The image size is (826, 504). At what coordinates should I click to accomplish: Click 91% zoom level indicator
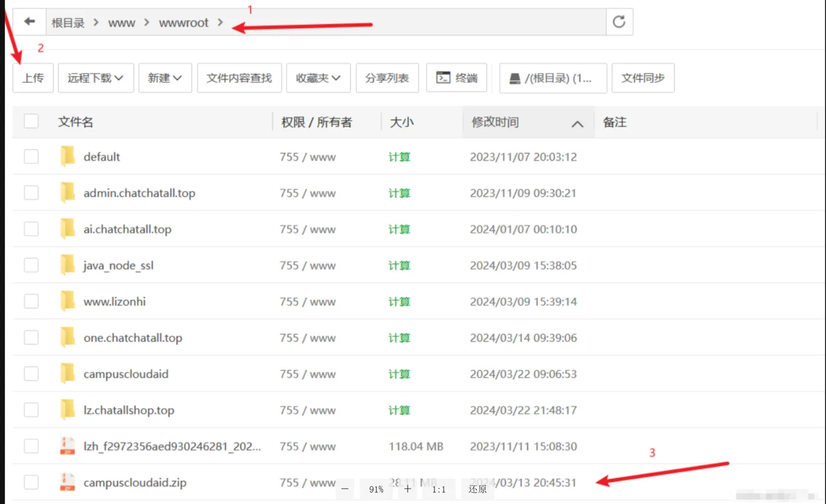(376, 489)
